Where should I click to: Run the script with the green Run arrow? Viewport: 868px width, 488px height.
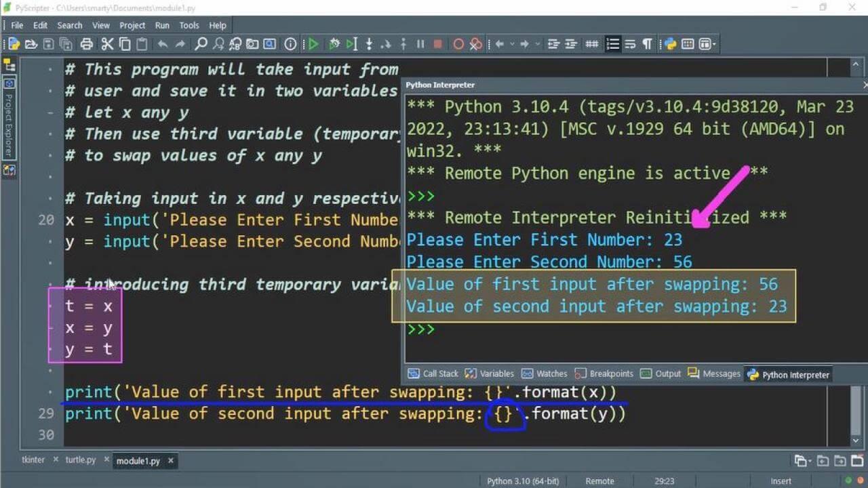pyautogui.click(x=313, y=43)
